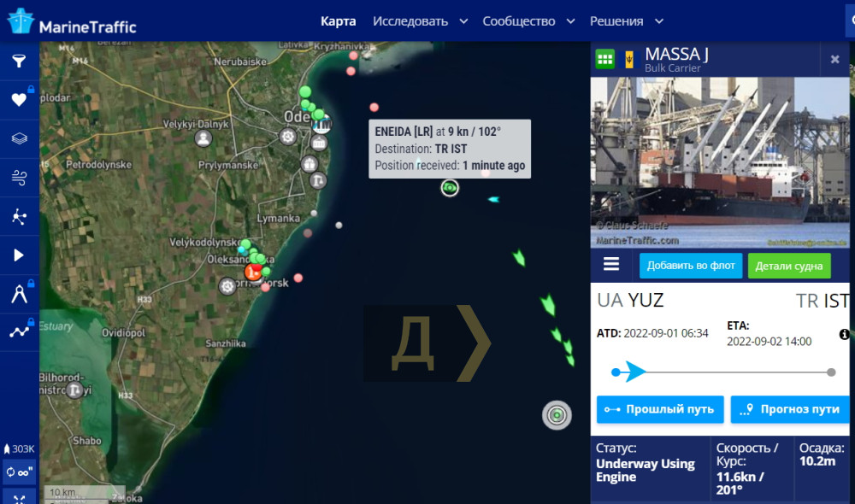855x504 pixels.
Task: Click the Прошлый путь button
Action: click(x=660, y=409)
